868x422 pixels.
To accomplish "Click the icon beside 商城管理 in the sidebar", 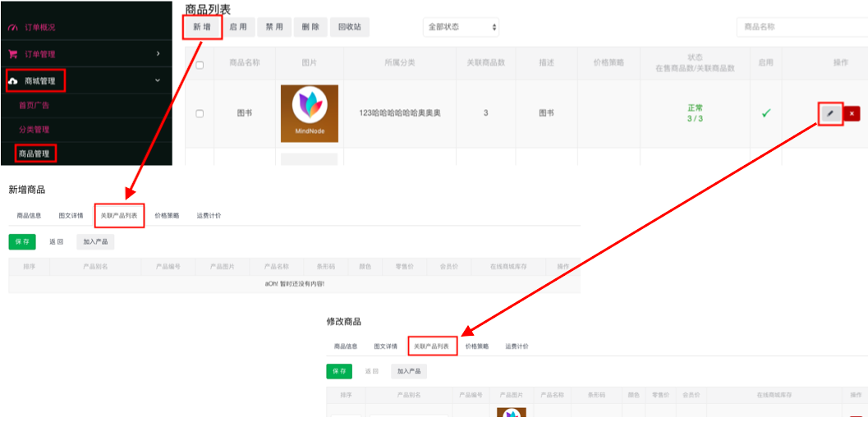I will coord(13,81).
